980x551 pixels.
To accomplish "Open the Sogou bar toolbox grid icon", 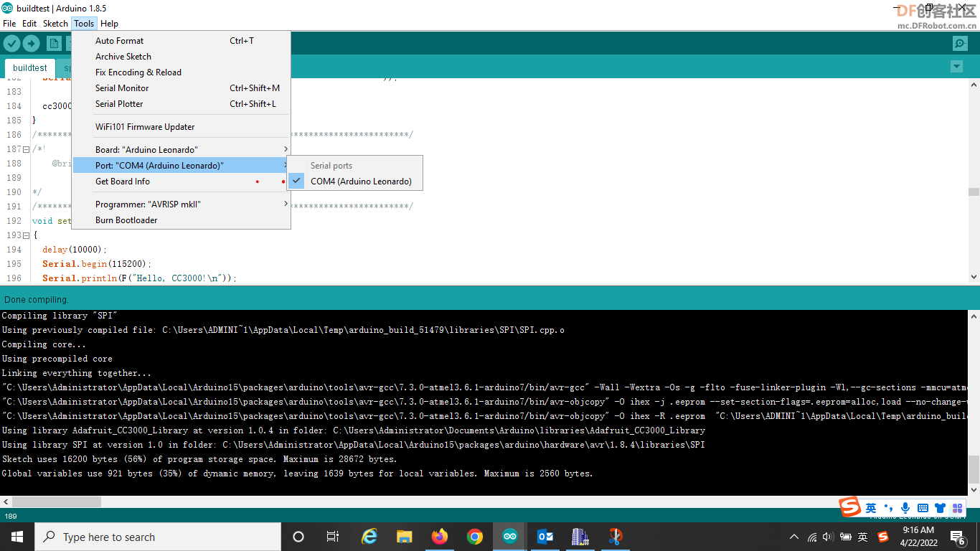I will click(957, 508).
